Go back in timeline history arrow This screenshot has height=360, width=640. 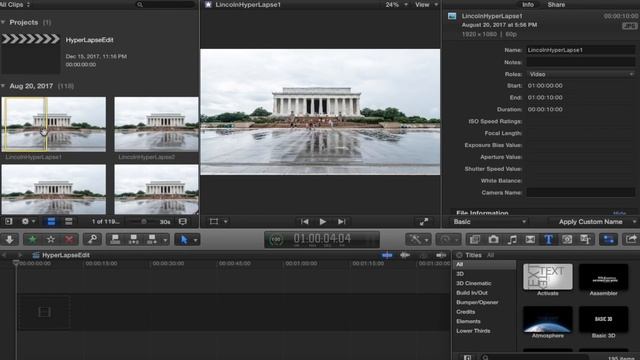5,255
